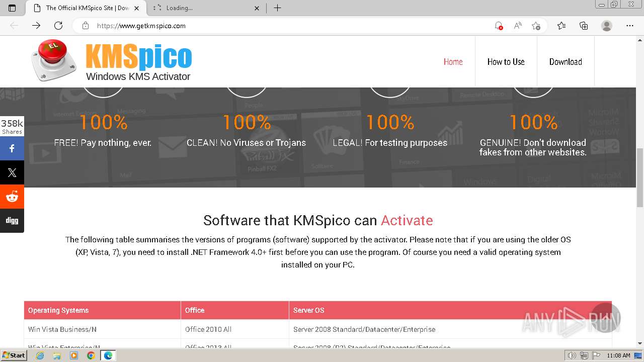Close the Loading tab

[x=257, y=8]
